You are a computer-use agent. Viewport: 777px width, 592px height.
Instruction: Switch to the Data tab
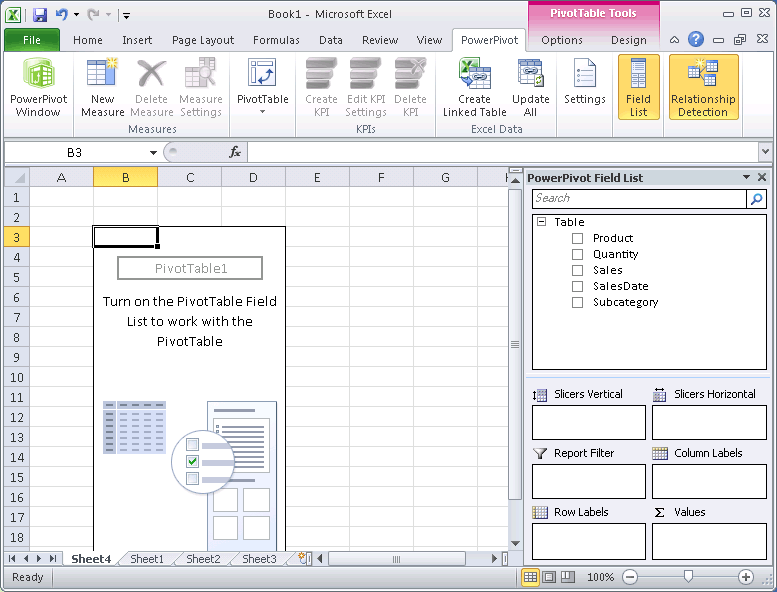[331, 40]
